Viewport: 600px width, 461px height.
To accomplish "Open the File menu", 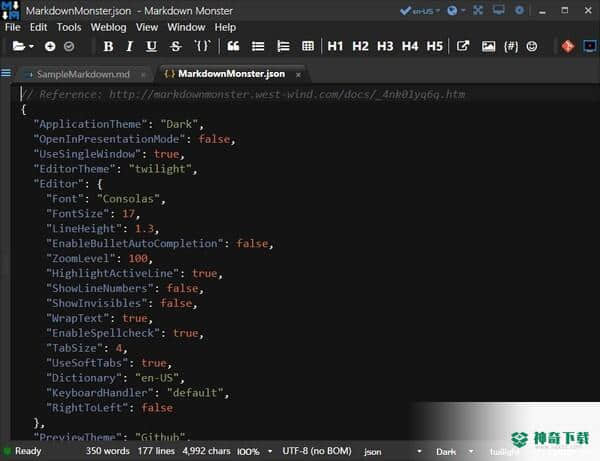I will 13,27.
